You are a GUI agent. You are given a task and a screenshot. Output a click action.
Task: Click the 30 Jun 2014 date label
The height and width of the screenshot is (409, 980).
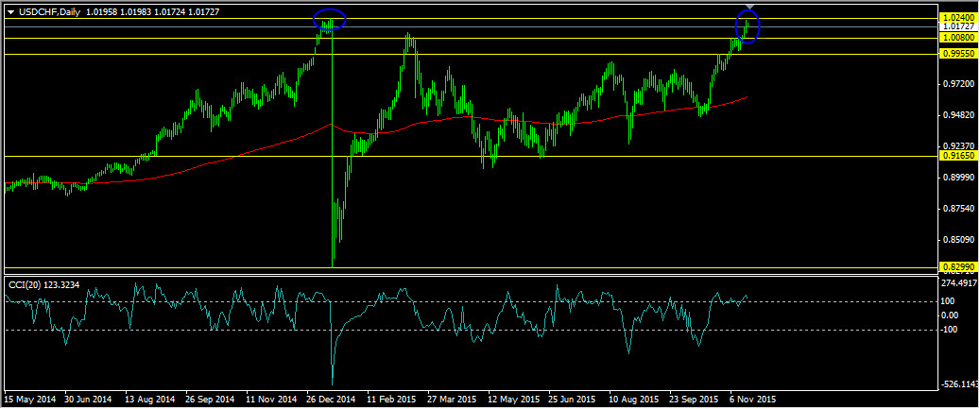[x=89, y=398]
